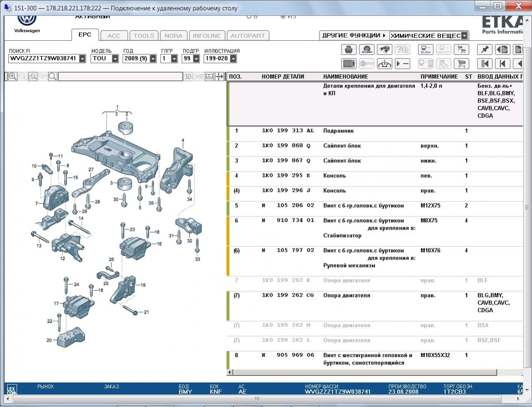Launch the ELSA workshop link icon
The width and height of the screenshot is (532, 407).
point(426,50)
